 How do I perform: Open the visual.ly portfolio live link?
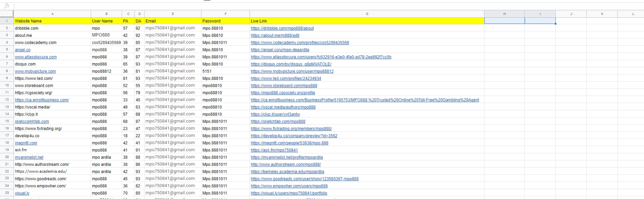click(x=289, y=193)
